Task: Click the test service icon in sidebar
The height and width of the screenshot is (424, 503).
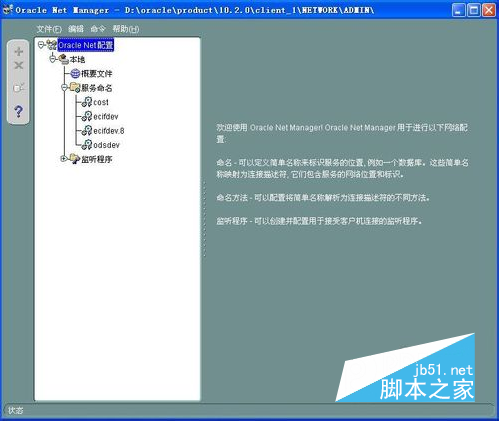Action: pyautogui.click(x=19, y=88)
